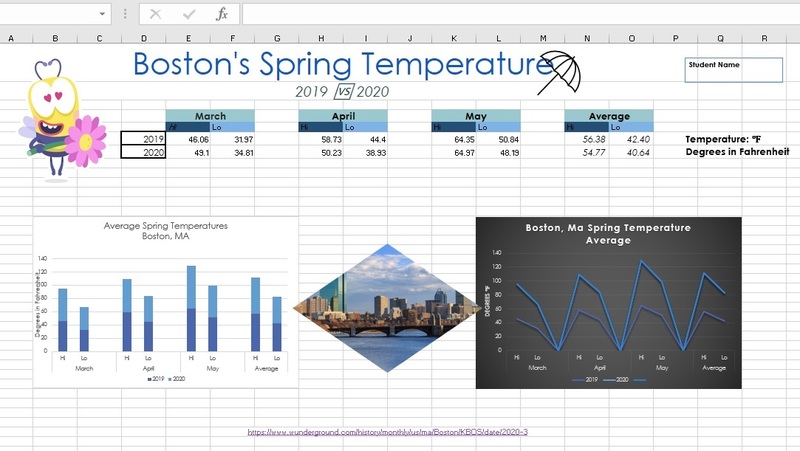Select the Student Name text box
Screen dimensions: 800x451
coord(733,69)
